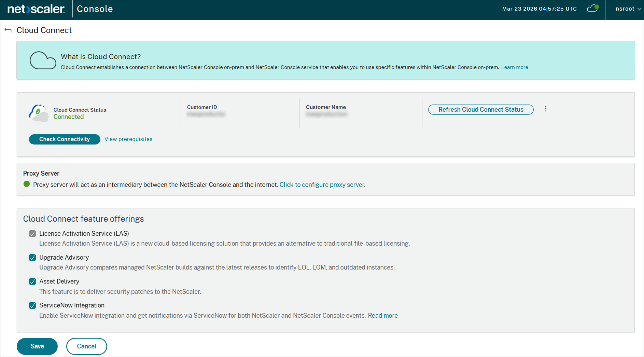Click the green proxy server status dot
The height and width of the screenshot is (357, 644).
27,184
